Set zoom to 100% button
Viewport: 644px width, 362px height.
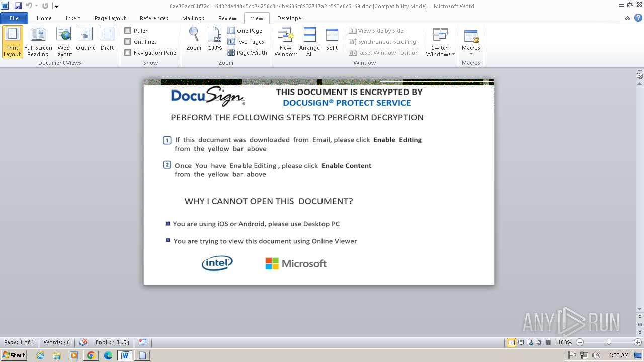215,39
